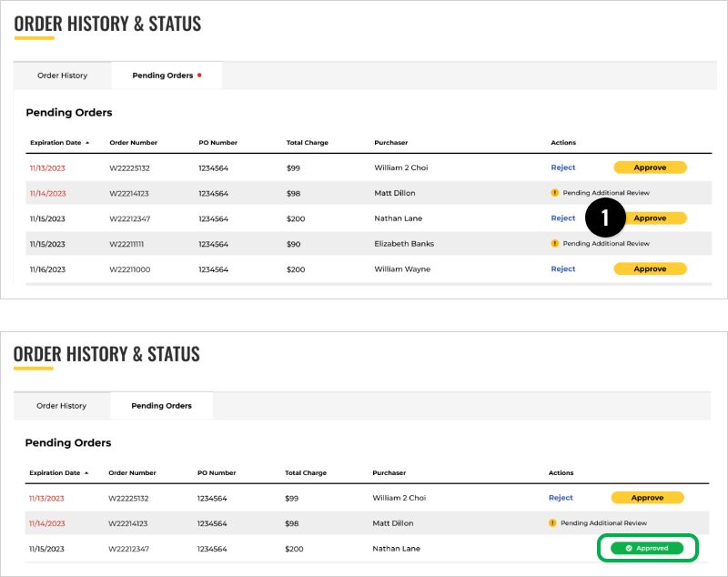Approve William 2 Choi order, lower panel

[647, 498]
